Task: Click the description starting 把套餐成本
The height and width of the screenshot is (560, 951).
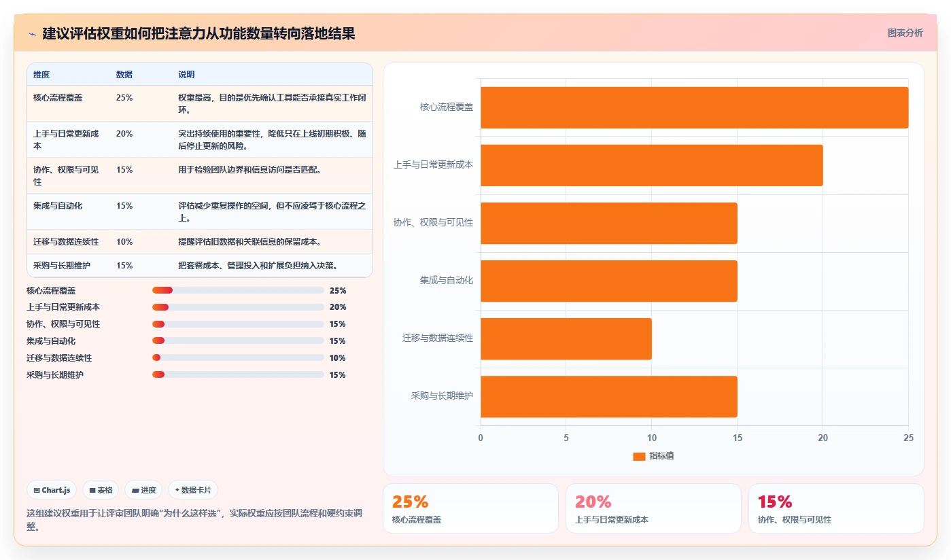Action: pyautogui.click(x=258, y=266)
